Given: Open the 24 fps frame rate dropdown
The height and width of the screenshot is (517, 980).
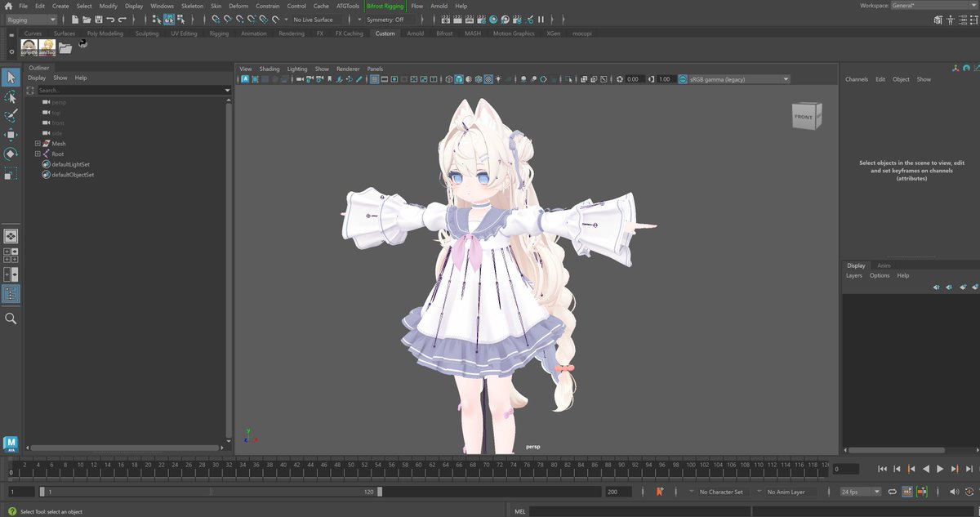Looking at the screenshot, I should pyautogui.click(x=861, y=492).
